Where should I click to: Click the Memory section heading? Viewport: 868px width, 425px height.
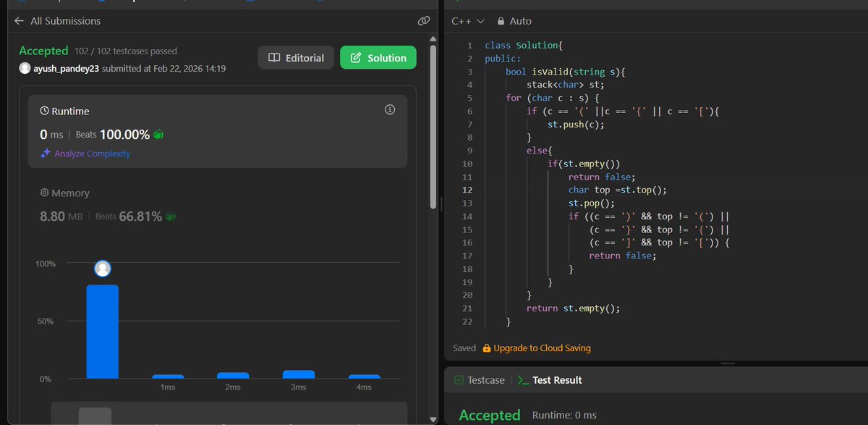(70, 193)
